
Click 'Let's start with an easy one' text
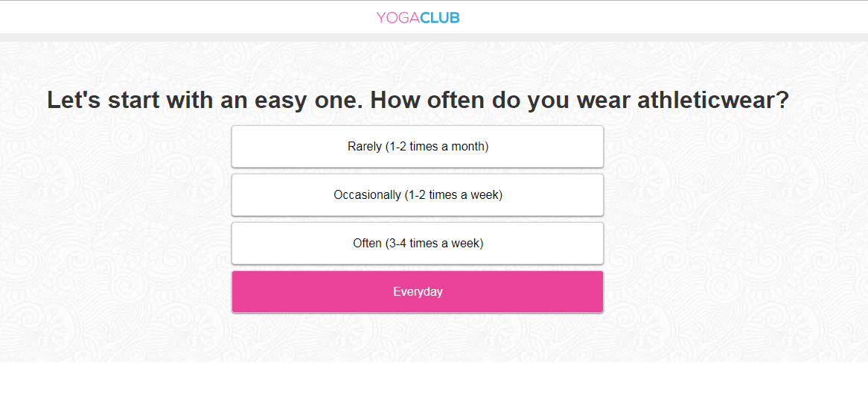[x=205, y=101]
